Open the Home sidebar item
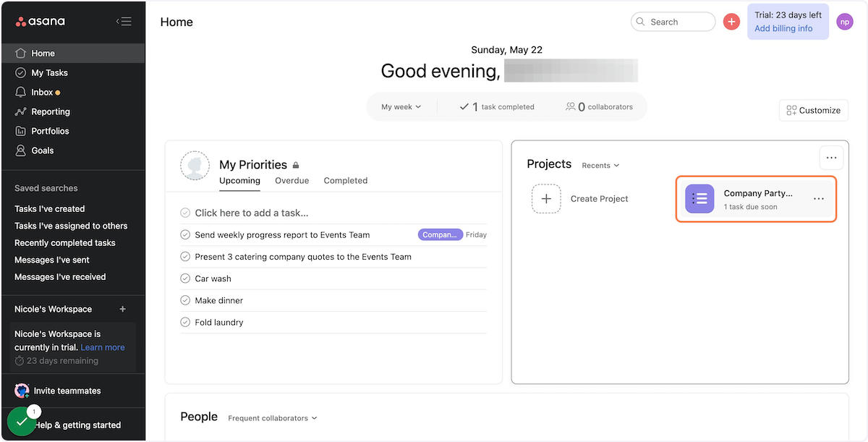 pyautogui.click(x=72, y=53)
